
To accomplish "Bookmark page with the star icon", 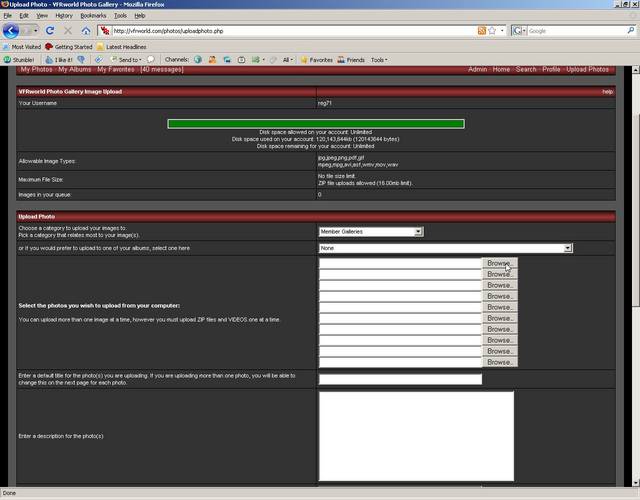I will click(x=493, y=31).
